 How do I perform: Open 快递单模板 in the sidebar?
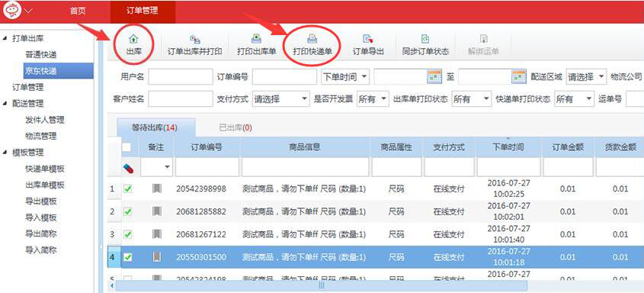[x=45, y=169]
